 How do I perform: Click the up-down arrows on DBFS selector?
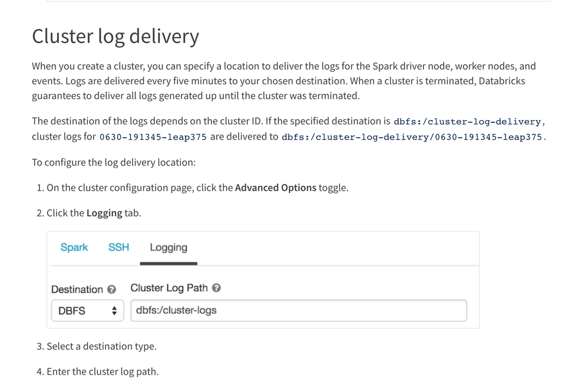pyautogui.click(x=114, y=311)
